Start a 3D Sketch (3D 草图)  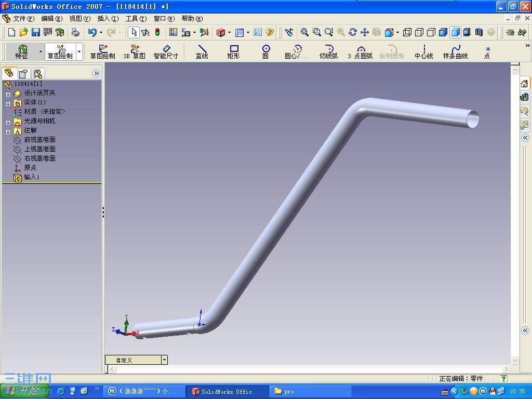click(135, 51)
